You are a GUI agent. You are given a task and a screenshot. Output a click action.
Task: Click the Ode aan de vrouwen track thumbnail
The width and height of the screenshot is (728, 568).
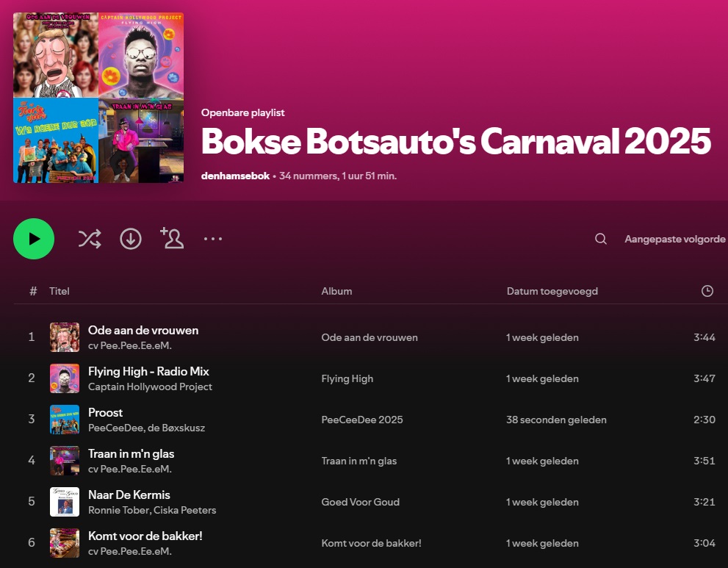click(65, 337)
